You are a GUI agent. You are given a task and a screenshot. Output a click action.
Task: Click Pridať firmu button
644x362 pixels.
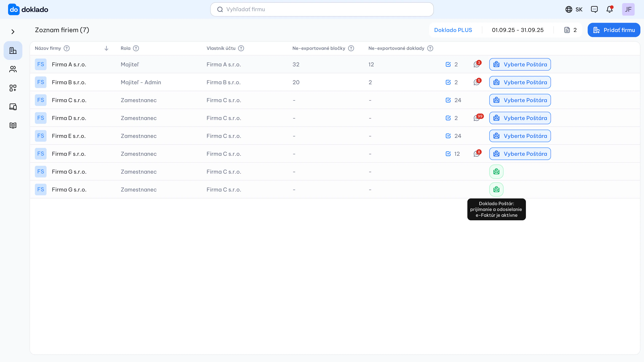[x=614, y=30]
